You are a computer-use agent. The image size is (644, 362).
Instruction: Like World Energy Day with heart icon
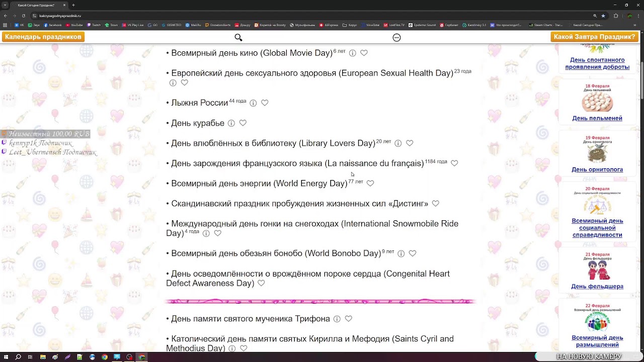(370, 184)
